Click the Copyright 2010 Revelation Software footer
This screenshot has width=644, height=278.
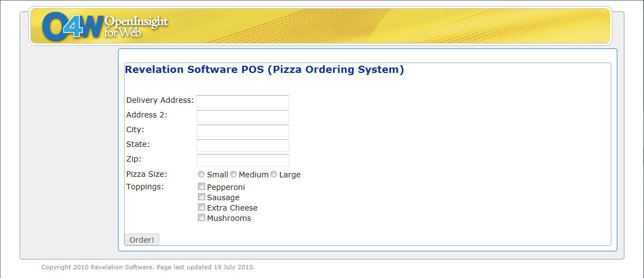[x=148, y=267]
